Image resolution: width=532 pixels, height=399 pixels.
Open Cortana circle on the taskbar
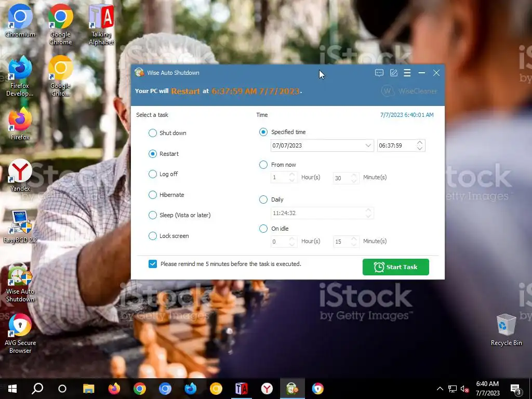(x=62, y=389)
